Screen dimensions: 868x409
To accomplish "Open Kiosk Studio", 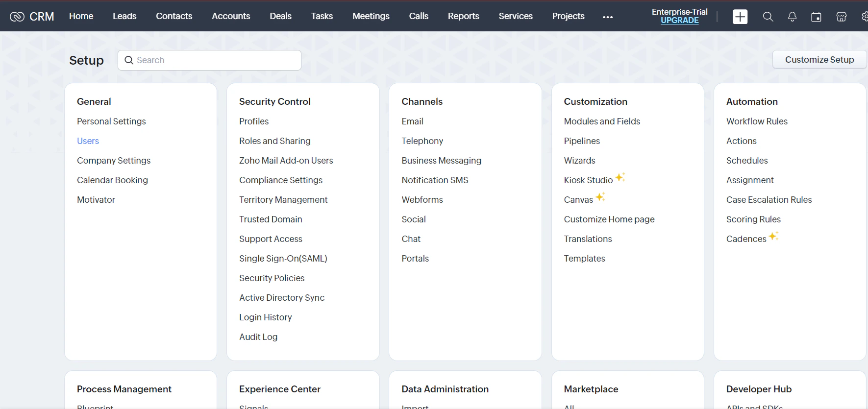I will [x=588, y=180].
